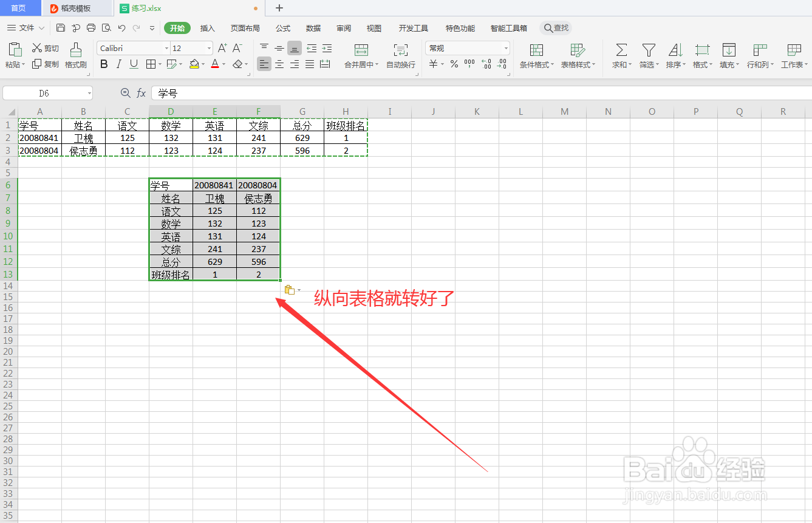Click the Paste (粘贴) clipboard icon
The image size is (812, 523).
click(15, 50)
